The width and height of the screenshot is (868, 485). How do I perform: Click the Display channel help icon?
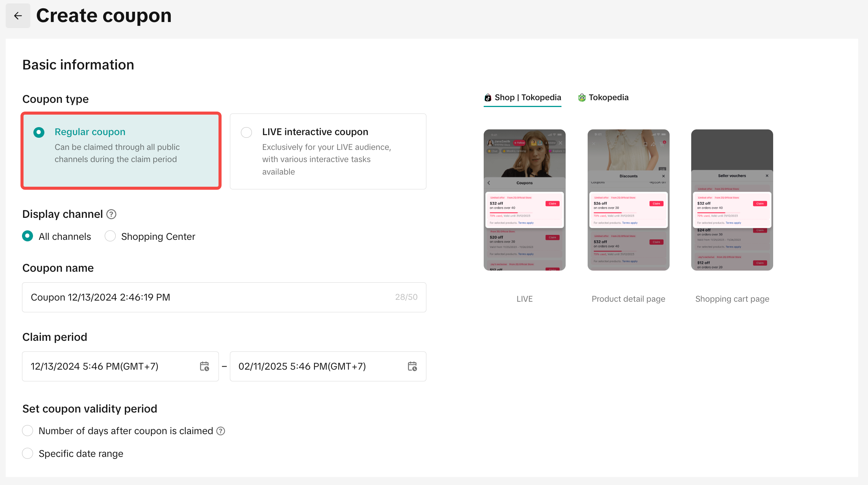111,214
